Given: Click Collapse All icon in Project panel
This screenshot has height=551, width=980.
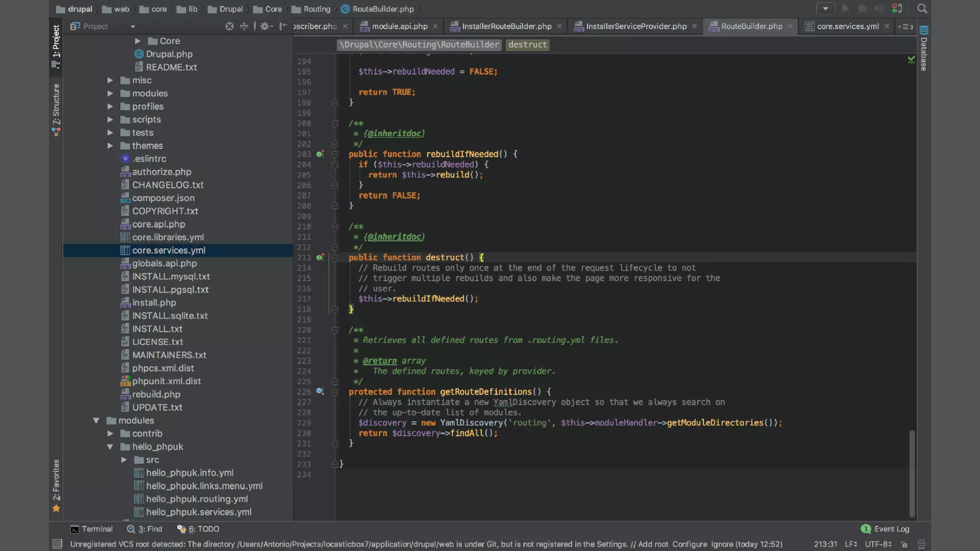Looking at the screenshot, I should coord(244,26).
